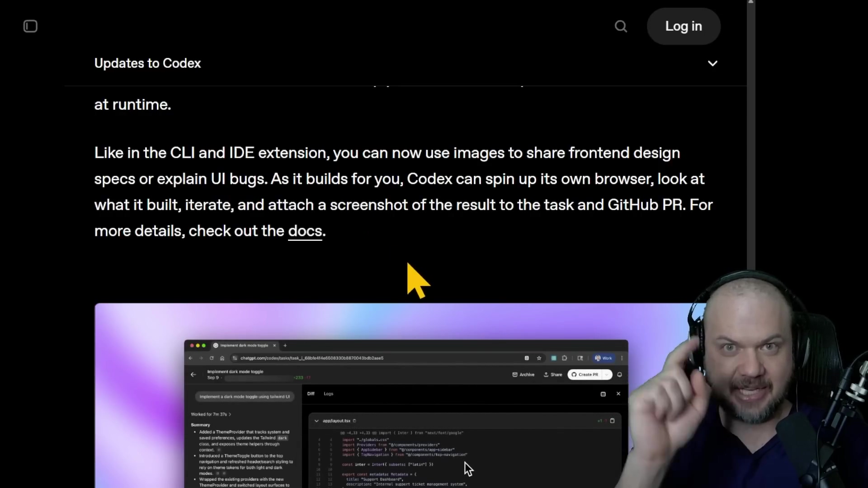Open the Create PR dropdown arrow
The image size is (868, 488).
tap(607, 374)
